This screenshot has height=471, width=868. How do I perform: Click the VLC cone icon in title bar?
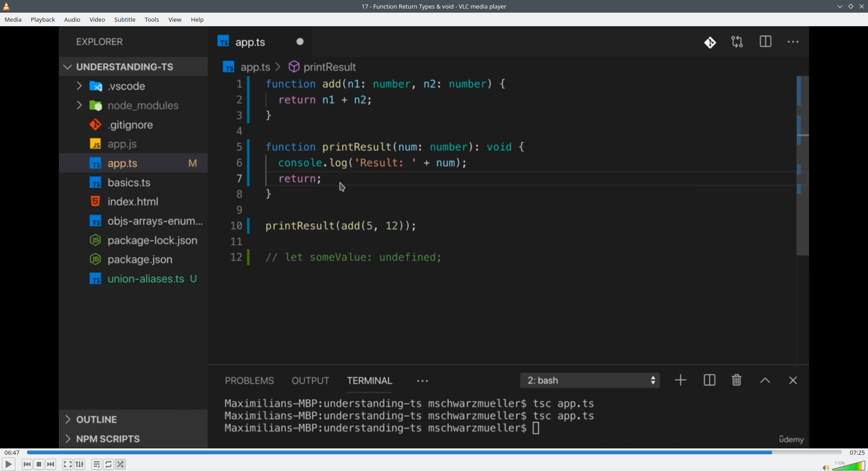[x=7, y=6]
